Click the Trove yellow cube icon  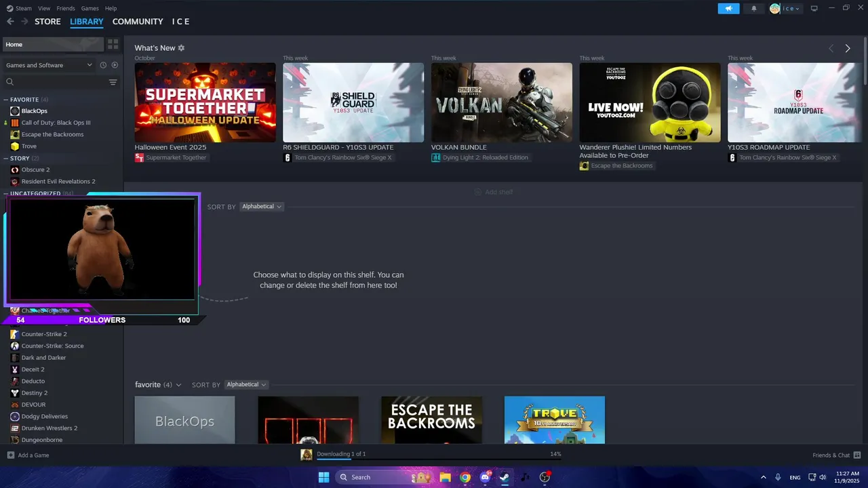(15, 146)
